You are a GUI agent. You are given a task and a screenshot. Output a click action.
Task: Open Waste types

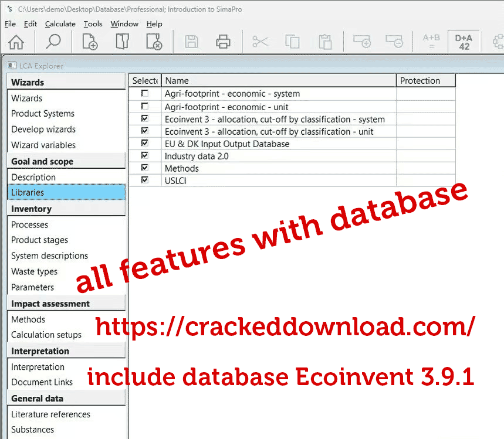34,272
